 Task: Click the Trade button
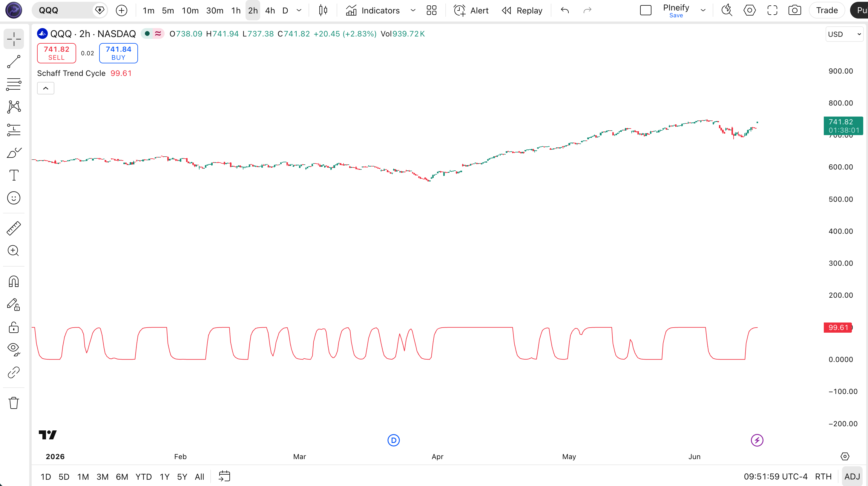pyautogui.click(x=827, y=10)
